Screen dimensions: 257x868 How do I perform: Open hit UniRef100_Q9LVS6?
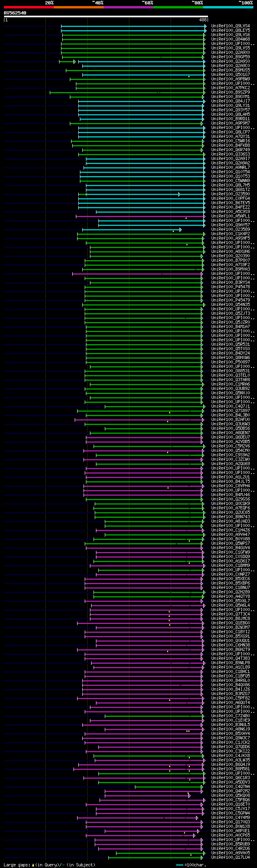click(230, 35)
